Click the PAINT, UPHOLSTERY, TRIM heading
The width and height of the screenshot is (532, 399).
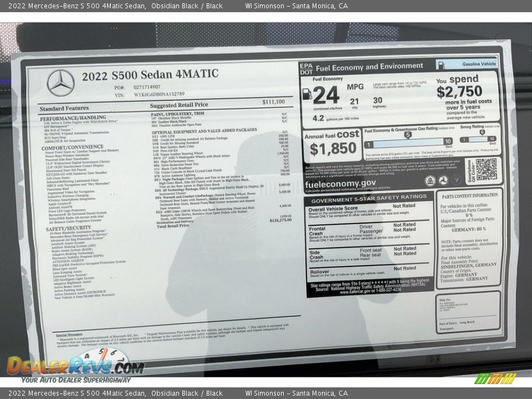(x=178, y=114)
